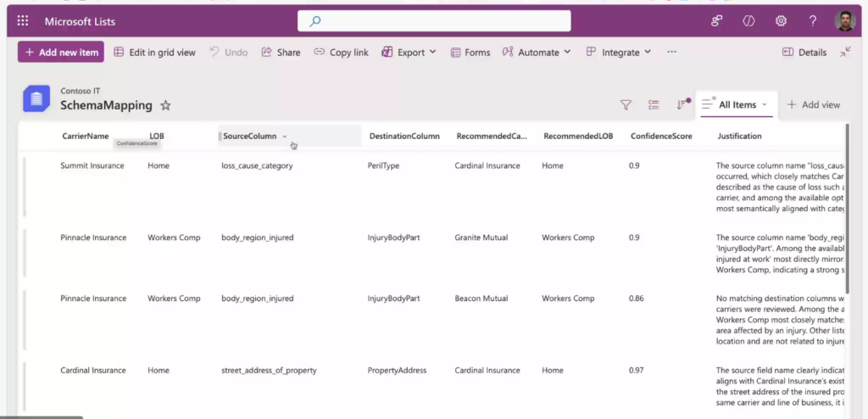The width and height of the screenshot is (868, 419).
Task: Open the Integrate dropdown menu
Action: click(619, 53)
